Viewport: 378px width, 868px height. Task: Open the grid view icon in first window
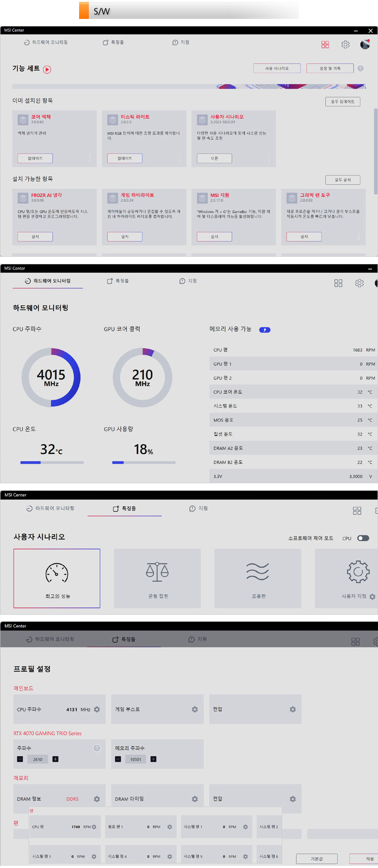click(x=325, y=44)
